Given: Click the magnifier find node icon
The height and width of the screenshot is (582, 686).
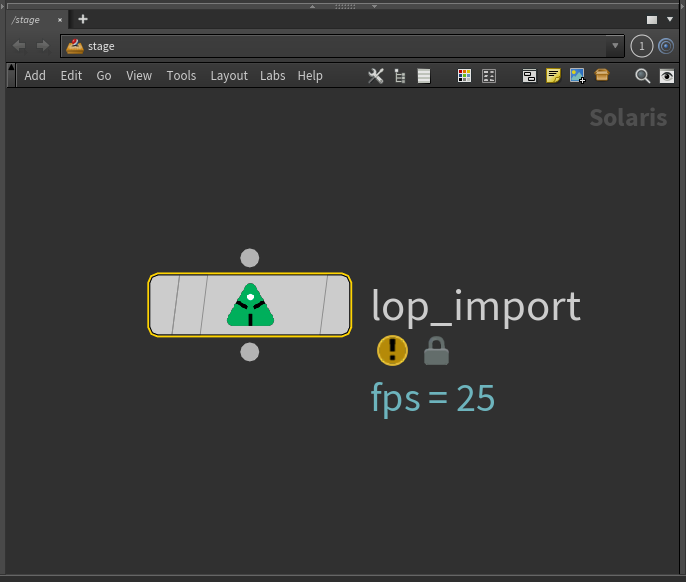Looking at the screenshot, I should (x=642, y=76).
